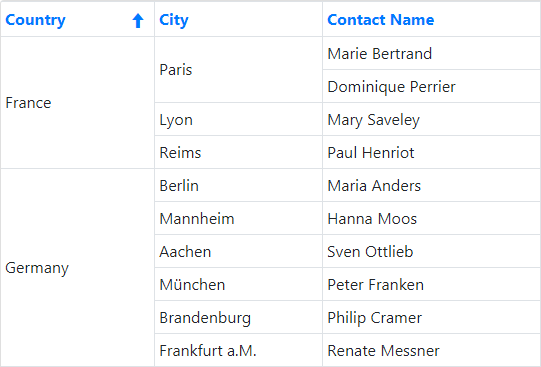The image size is (541, 367).
Task: Click the Lyon city cell
Action: point(238,119)
